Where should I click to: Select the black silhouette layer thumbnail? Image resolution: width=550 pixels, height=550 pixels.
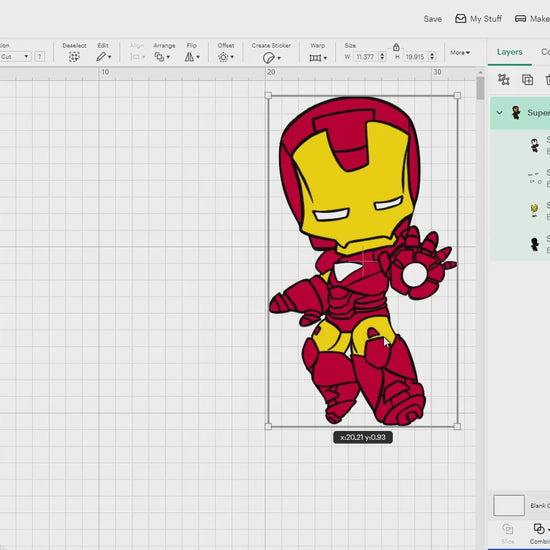coord(535,244)
